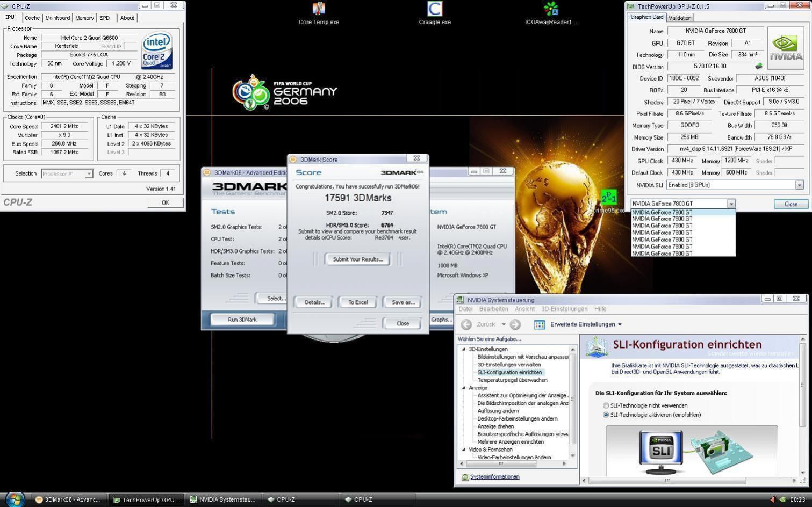Switch to the Memory tab in CPU-Z

point(84,18)
